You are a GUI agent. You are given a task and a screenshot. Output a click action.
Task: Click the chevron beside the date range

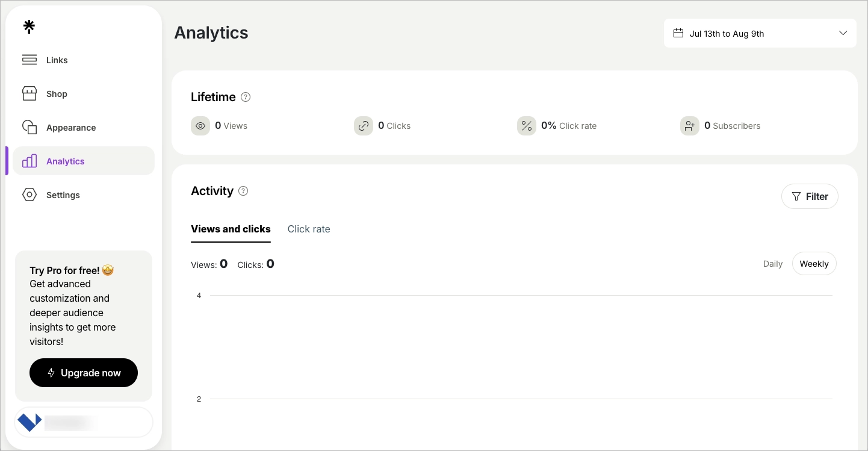843,33
